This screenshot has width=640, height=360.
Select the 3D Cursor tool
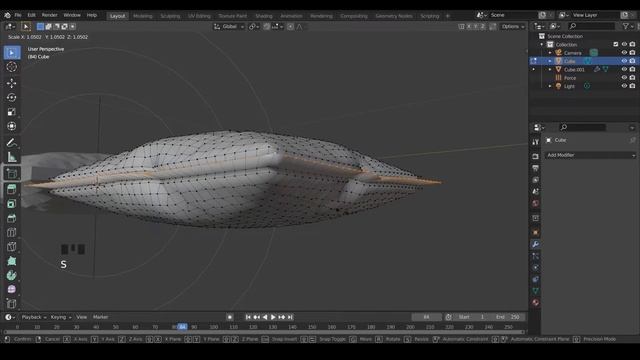pyautogui.click(x=12, y=67)
